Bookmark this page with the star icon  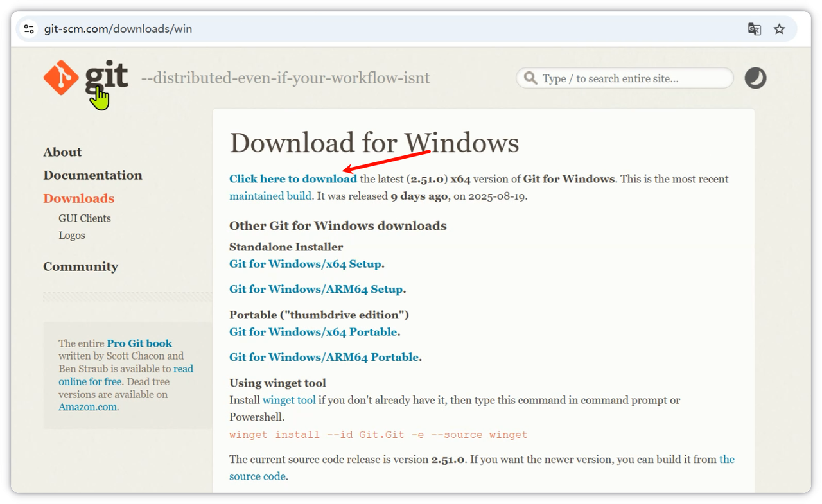[x=779, y=29]
